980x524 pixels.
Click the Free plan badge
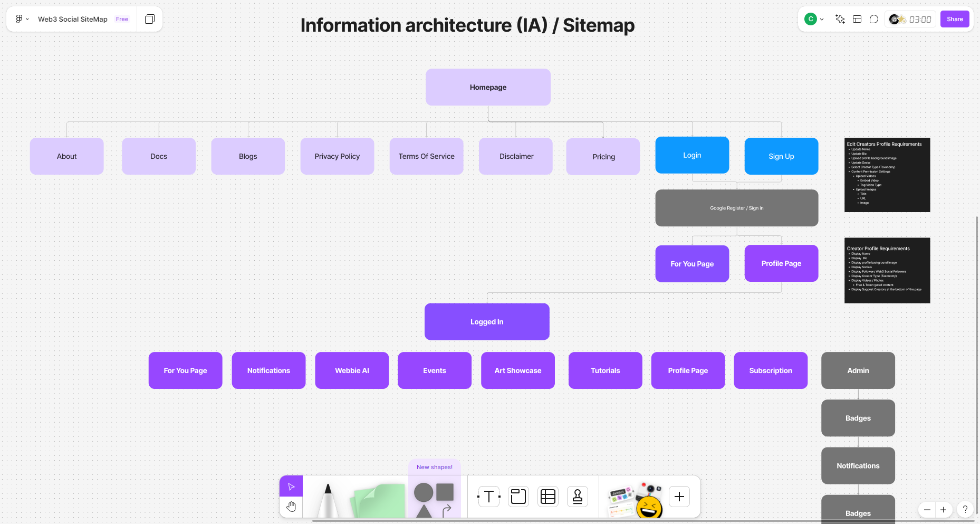[122, 19]
